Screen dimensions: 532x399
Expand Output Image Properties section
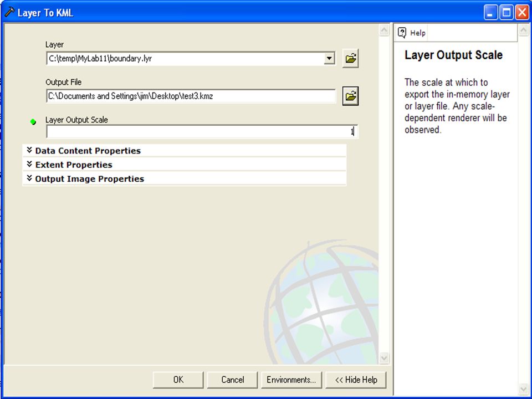[184, 179]
